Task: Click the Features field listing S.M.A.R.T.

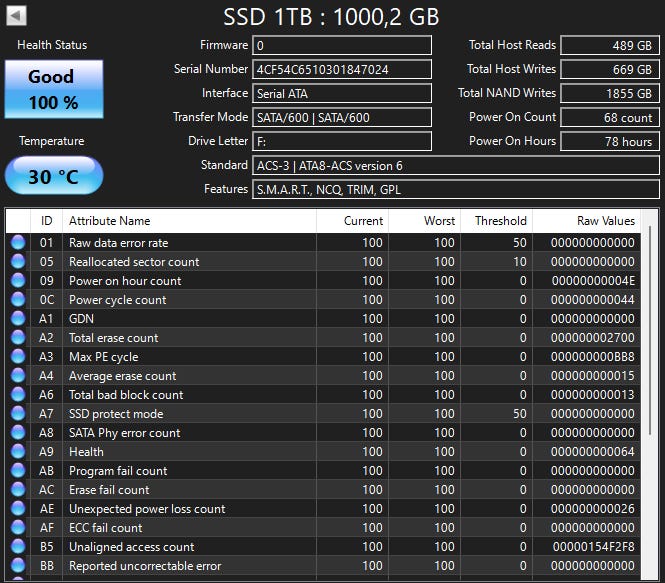Action: click(456, 189)
